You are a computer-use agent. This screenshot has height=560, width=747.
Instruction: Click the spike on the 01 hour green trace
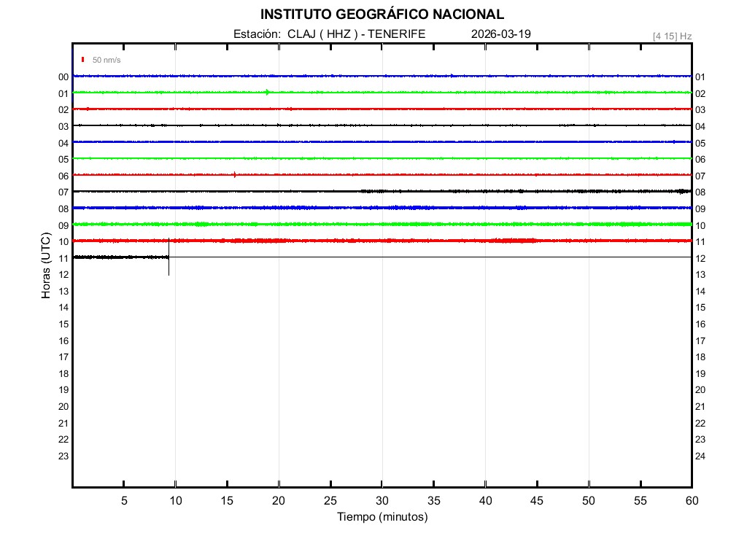point(267,92)
